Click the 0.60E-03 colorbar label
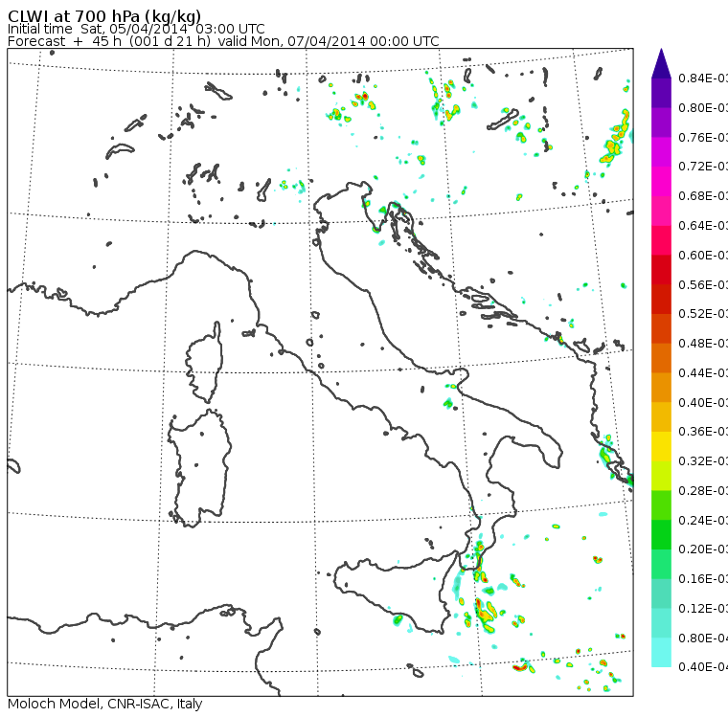The width and height of the screenshot is (728, 717). (703, 256)
